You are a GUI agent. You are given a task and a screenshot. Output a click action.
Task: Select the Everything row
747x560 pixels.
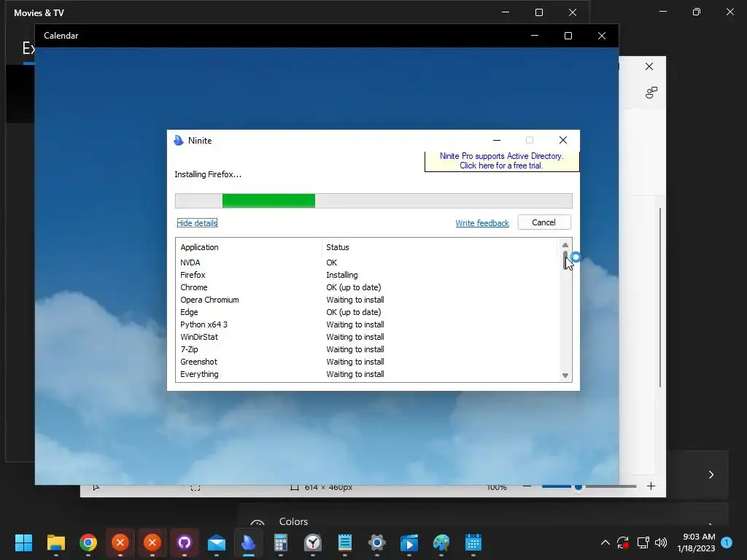[x=367, y=374]
